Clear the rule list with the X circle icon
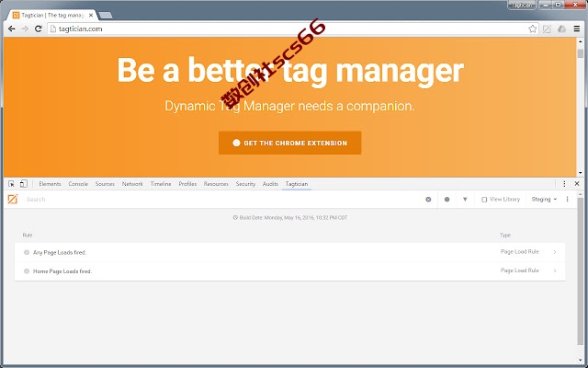Screen dimensions: 588x368 [428, 200]
